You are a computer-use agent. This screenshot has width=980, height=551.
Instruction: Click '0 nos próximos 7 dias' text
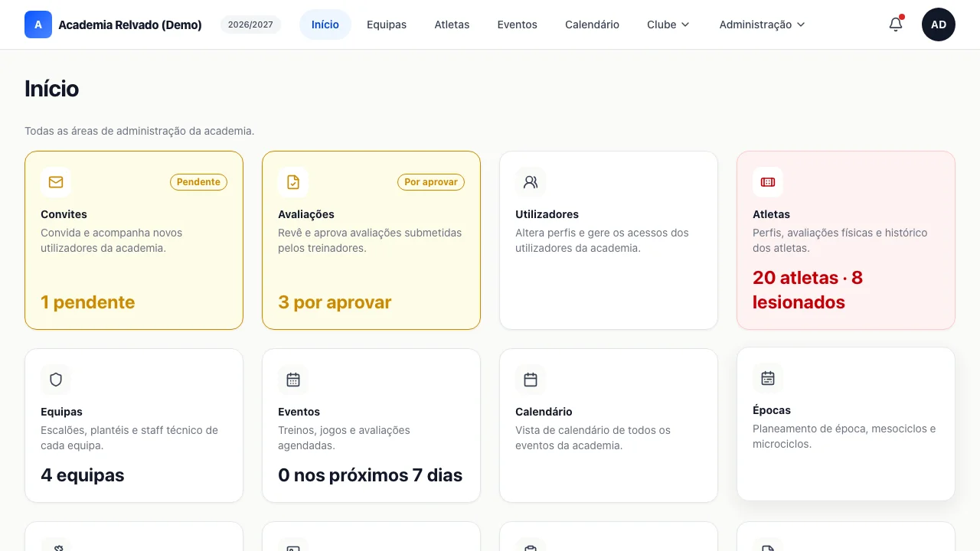(371, 475)
